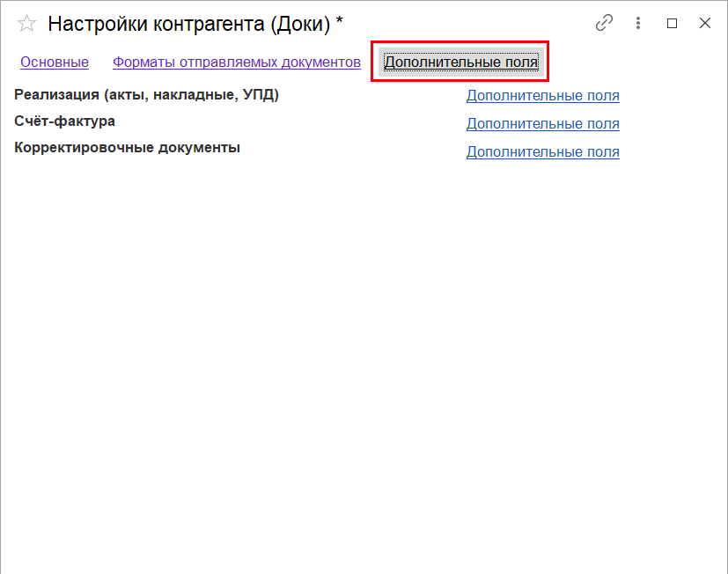
Task: Open the three-dot more actions menu
Action: click(x=638, y=23)
